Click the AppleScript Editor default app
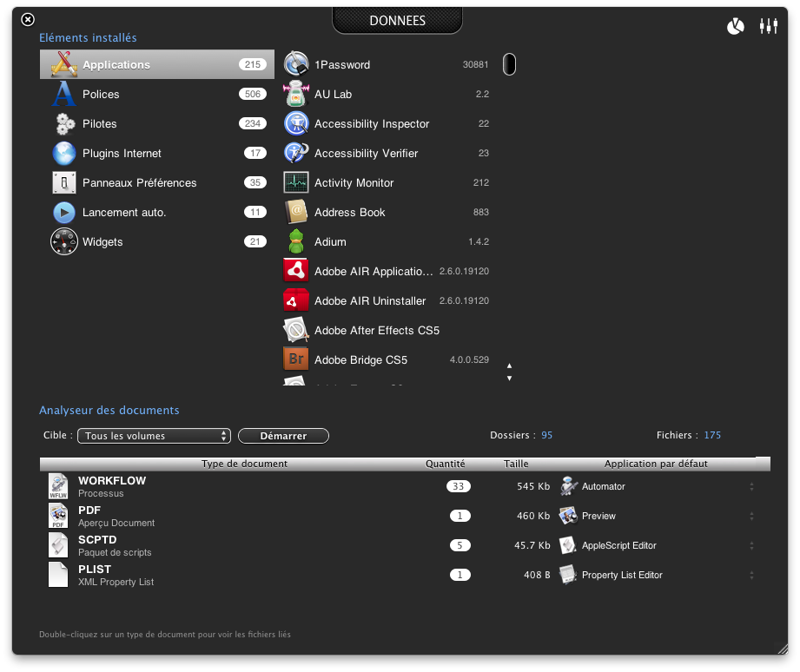 [x=618, y=545]
